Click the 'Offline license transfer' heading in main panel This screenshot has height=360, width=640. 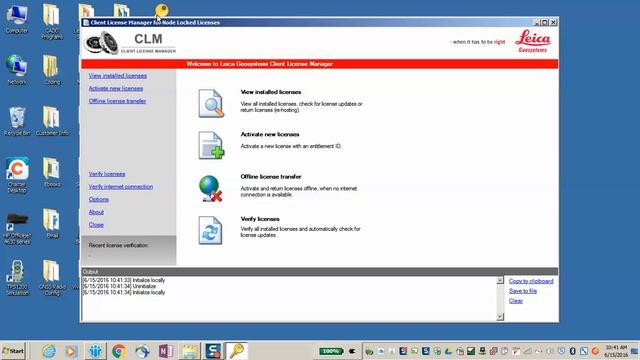[x=271, y=177]
